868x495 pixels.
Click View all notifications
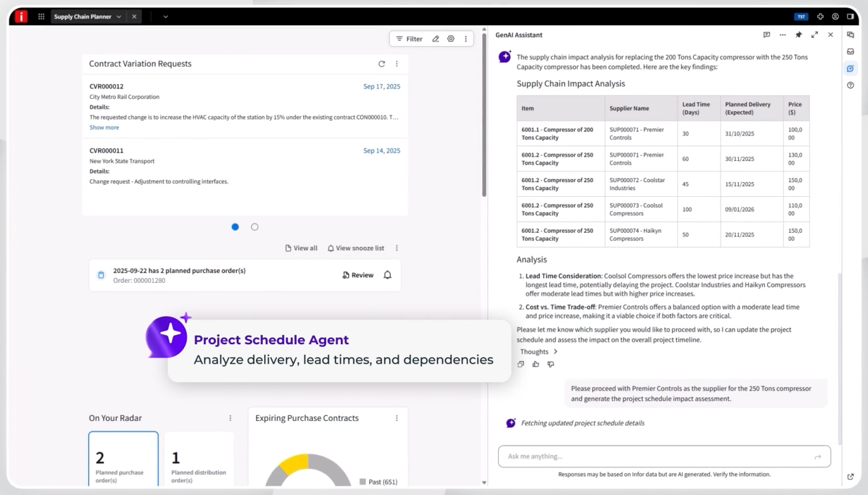pos(301,248)
